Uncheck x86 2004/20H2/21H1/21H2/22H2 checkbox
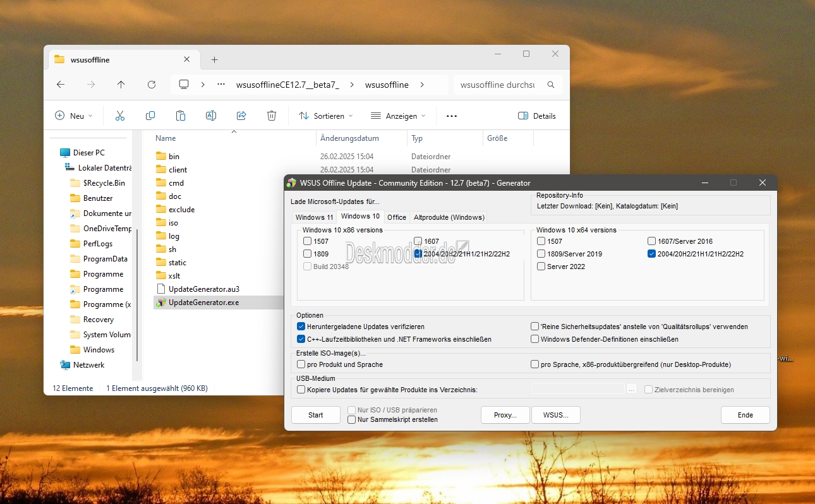 (x=418, y=254)
